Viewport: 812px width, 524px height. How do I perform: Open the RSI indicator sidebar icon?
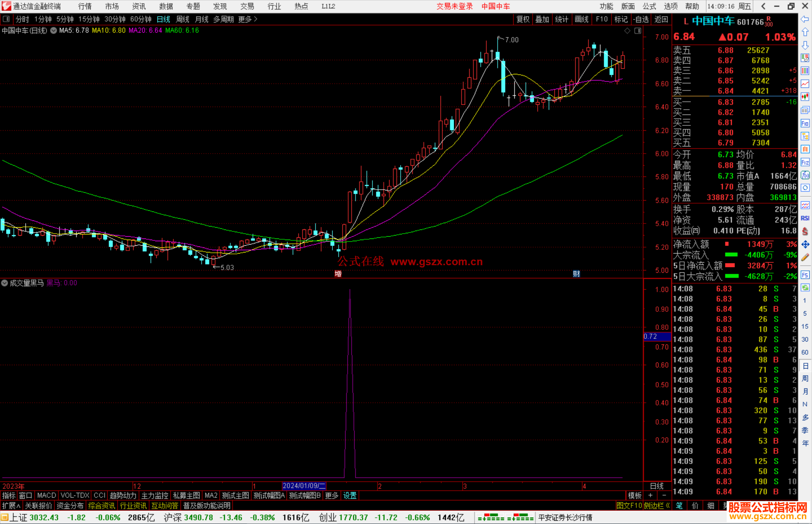click(x=805, y=218)
